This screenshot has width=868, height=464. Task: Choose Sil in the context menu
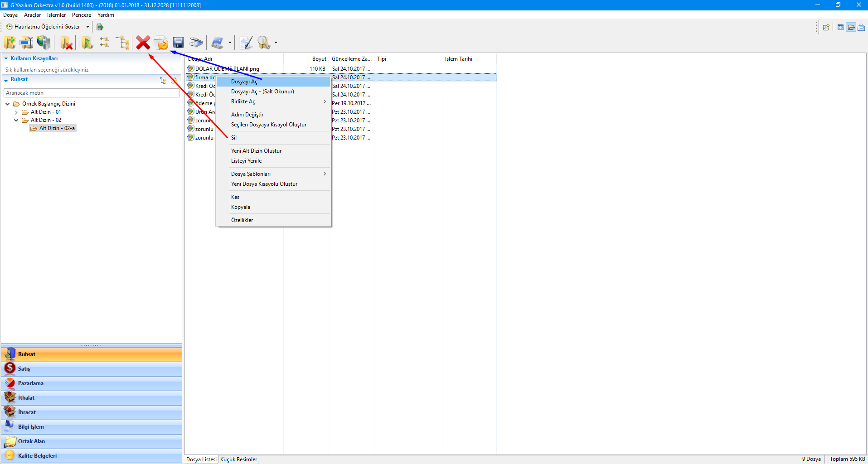[x=234, y=138]
